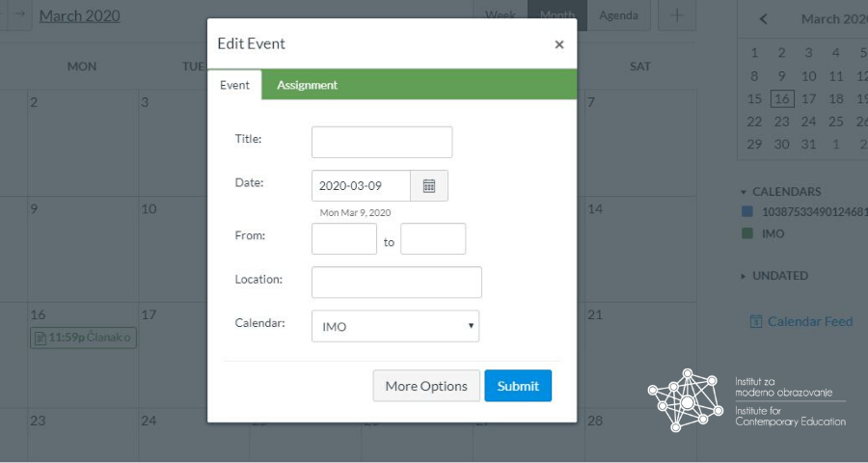Select the Event tab

[x=234, y=85]
